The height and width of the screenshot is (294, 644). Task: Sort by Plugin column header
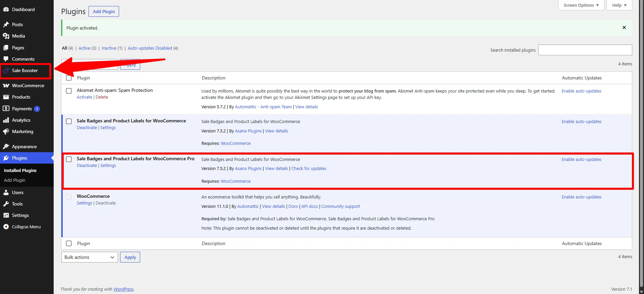[84, 78]
